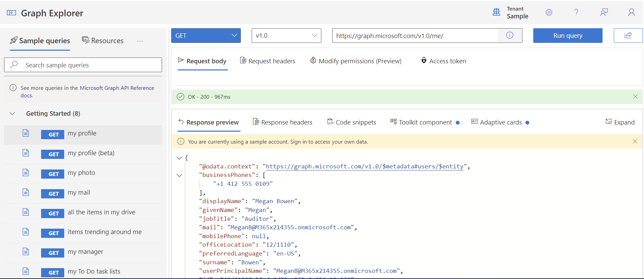Select the my profile (beta) query
Screen dimensions: 644x279
coord(83,154)
